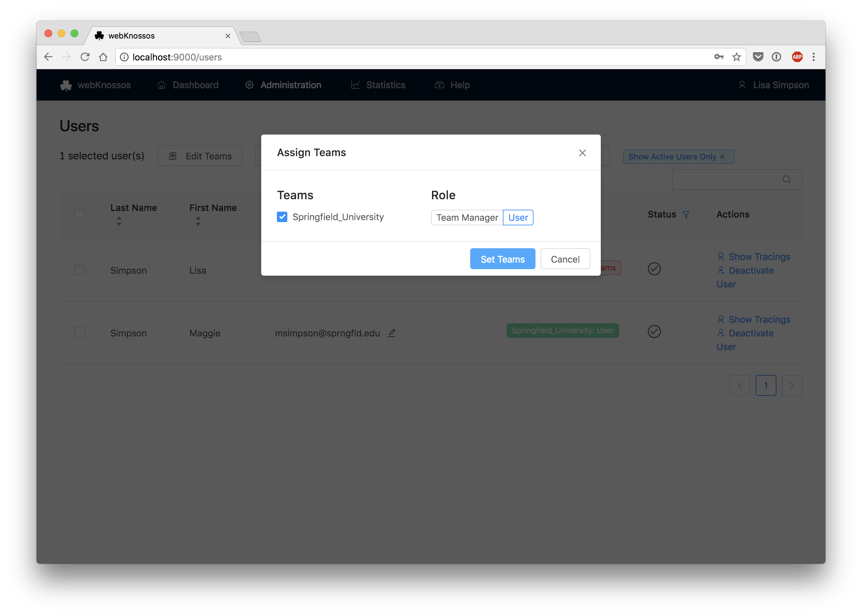Image resolution: width=862 pixels, height=616 pixels.
Task: Uncheck Springfield_University team checkbox
Action: 282,217
